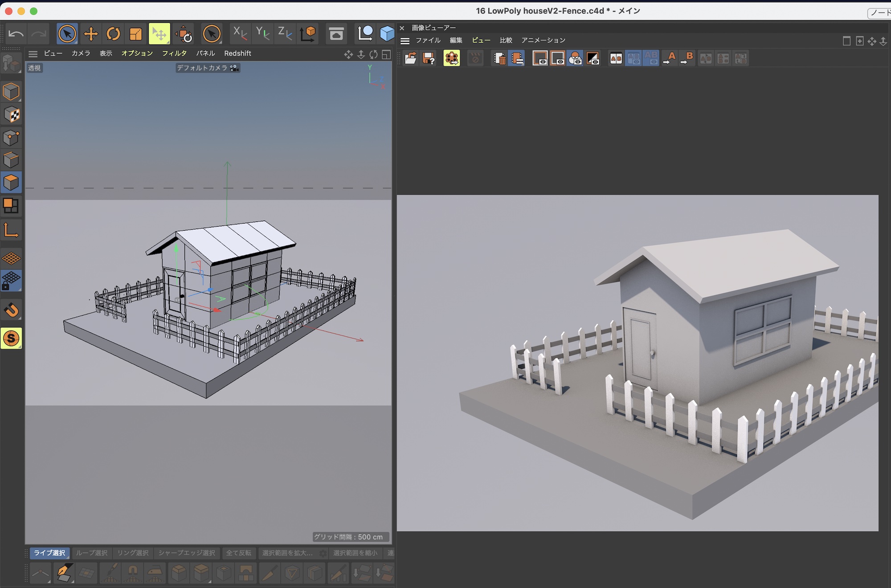This screenshot has width=891, height=588.
Task: Open Picture Viewer hamburger menu
Action: 405,41
